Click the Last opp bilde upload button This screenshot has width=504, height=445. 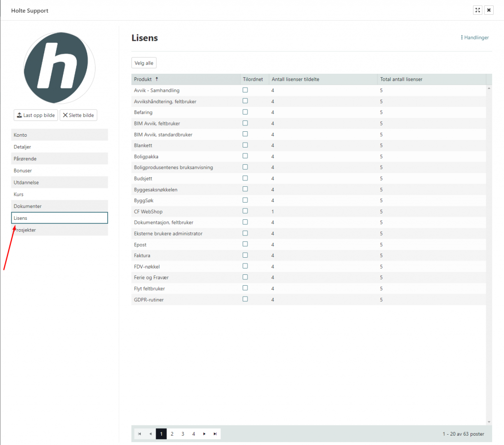tap(36, 115)
